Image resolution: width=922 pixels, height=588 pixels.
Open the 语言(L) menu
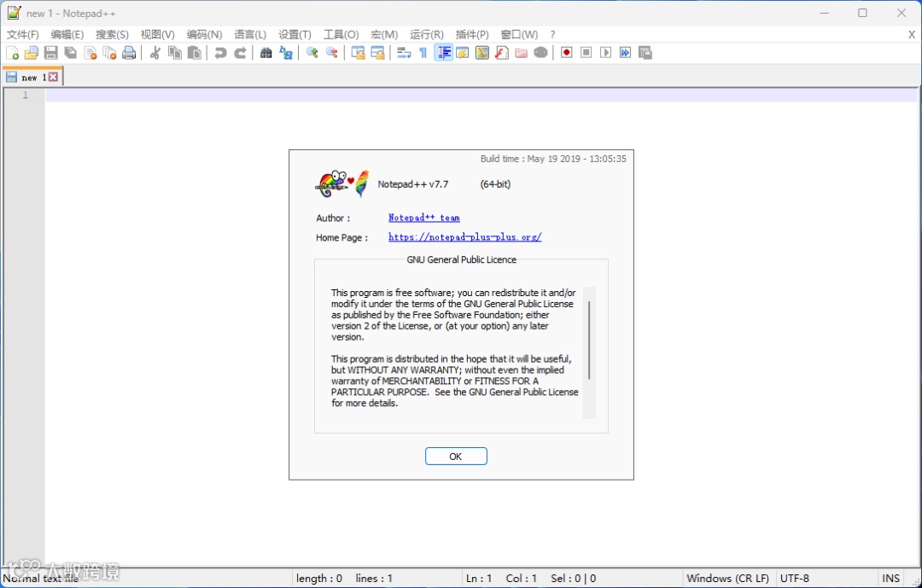pyautogui.click(x=250, y=35)
